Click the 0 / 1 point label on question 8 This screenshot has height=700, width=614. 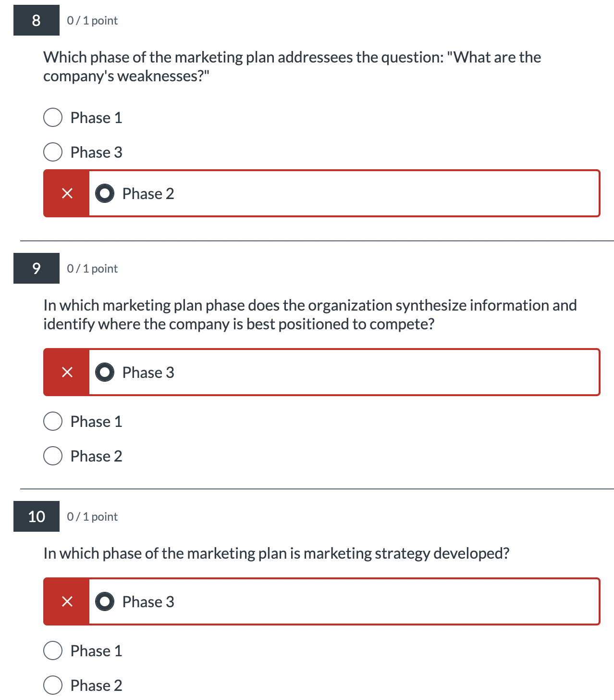(92, 20)
